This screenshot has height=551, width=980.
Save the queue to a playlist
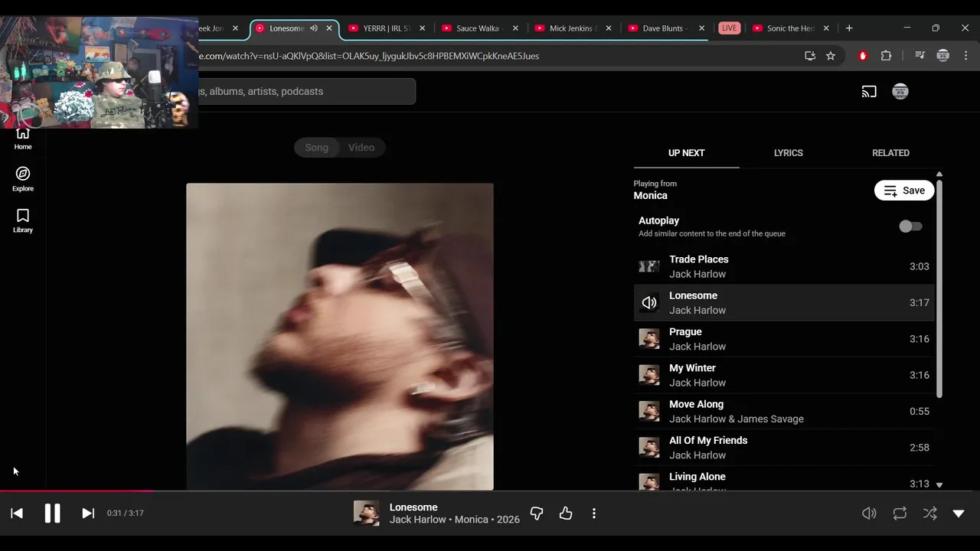coord(904,191)
